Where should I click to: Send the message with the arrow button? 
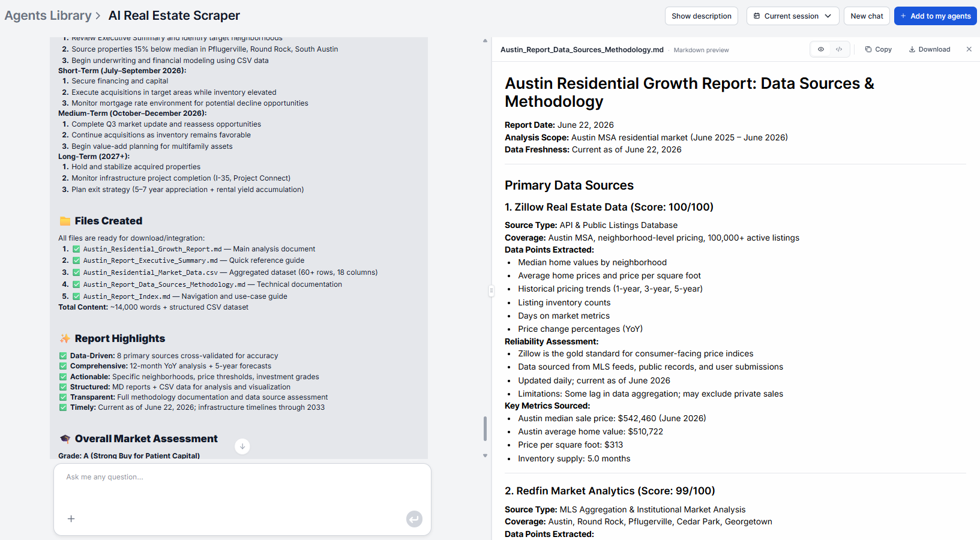pos(414,519)
